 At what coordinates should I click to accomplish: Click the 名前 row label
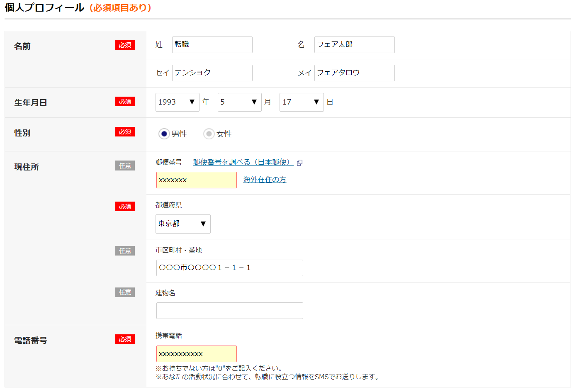22,46
